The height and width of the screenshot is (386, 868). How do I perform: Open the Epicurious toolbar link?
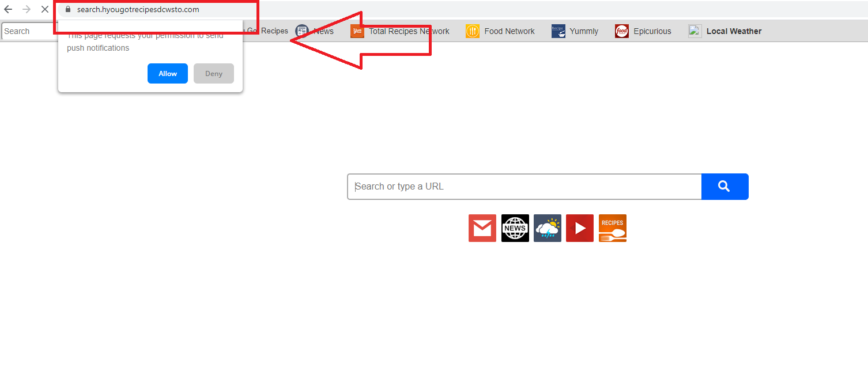point(643,31)
